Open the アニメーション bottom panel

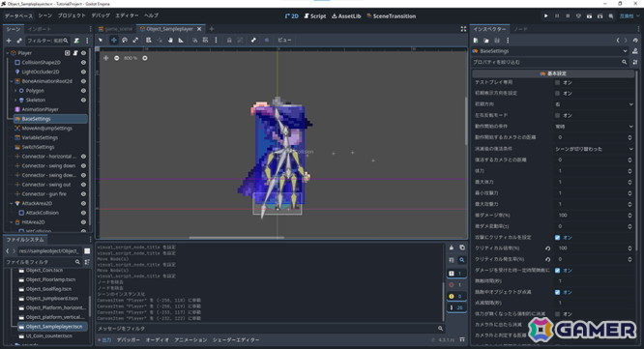pos(190,340)
